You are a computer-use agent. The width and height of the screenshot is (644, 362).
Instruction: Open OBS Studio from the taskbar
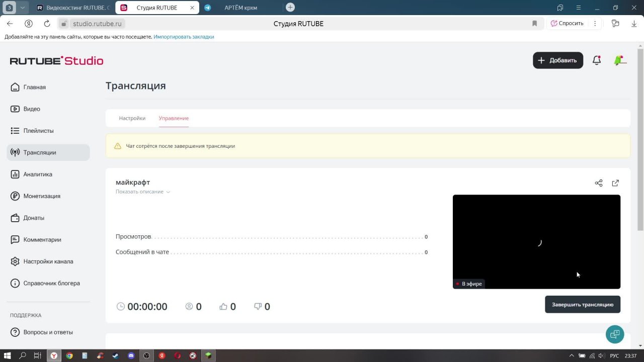tap(146, 355)
